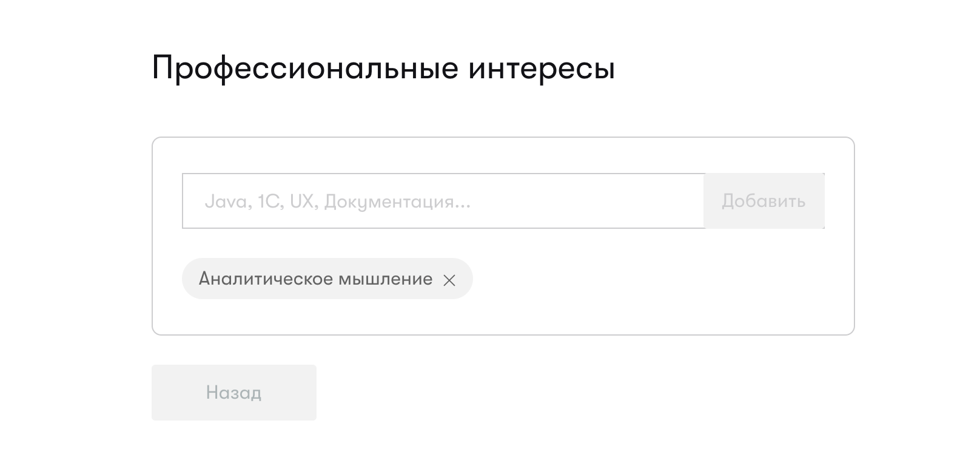This screenshot has height=460, width=980.
Task: Remove the "Аналитическое мышление" tag with its X
Action: (x=449, y=280)
